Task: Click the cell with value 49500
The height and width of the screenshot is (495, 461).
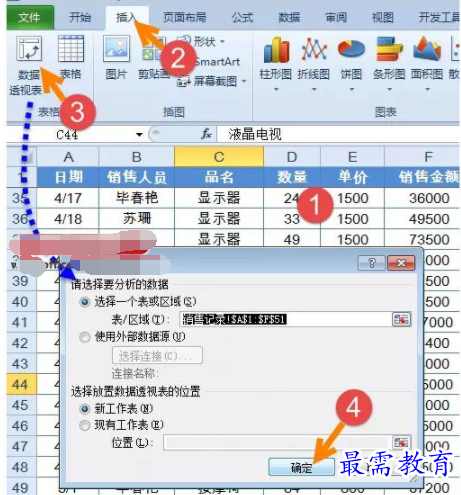Action: [x=422, y=219]
